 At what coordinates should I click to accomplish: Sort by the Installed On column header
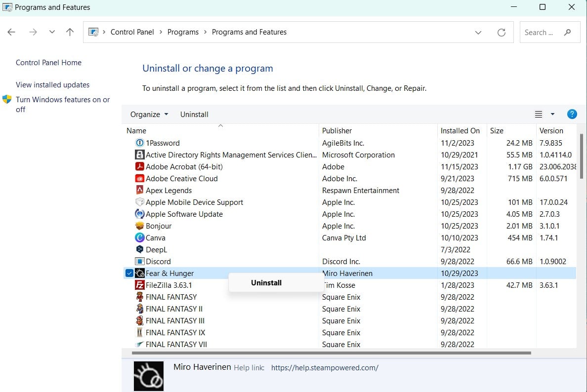pyautogui.click(x=460, y=130)
